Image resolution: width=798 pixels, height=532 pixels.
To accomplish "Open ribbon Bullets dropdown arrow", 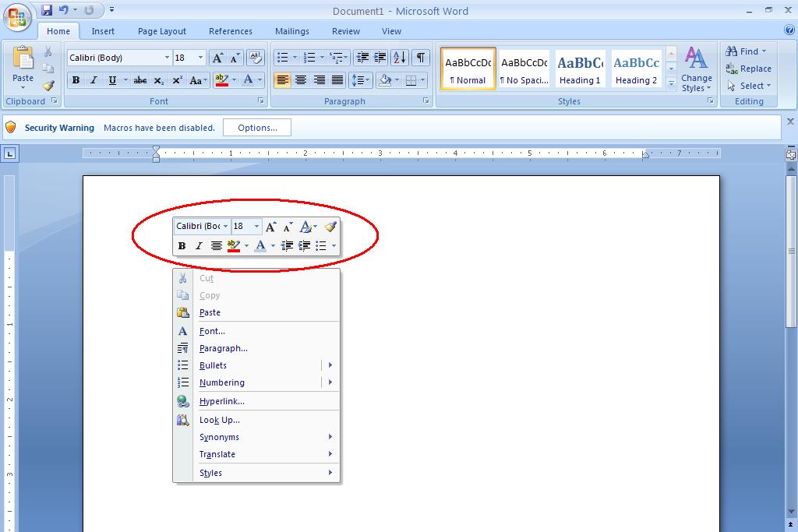I will click(295, 58).
